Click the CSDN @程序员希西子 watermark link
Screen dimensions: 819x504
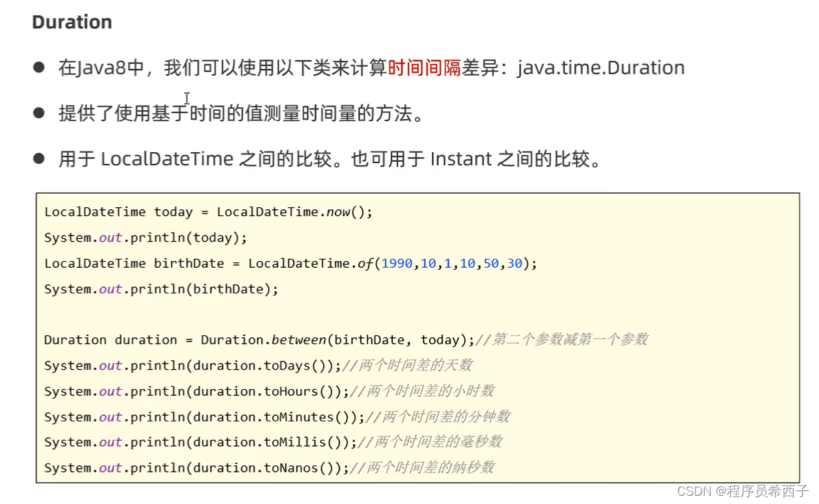743,492
